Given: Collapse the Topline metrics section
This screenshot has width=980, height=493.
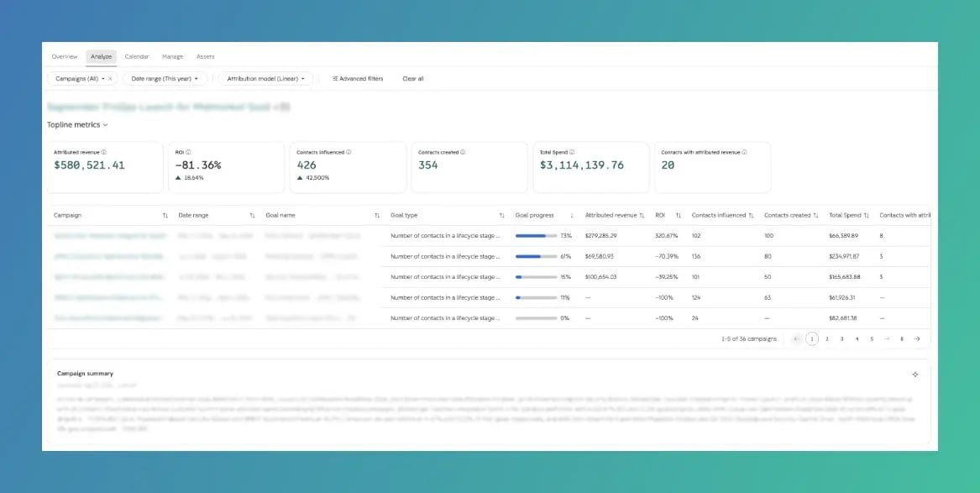Looking at the screenshot, I should 77,125.
